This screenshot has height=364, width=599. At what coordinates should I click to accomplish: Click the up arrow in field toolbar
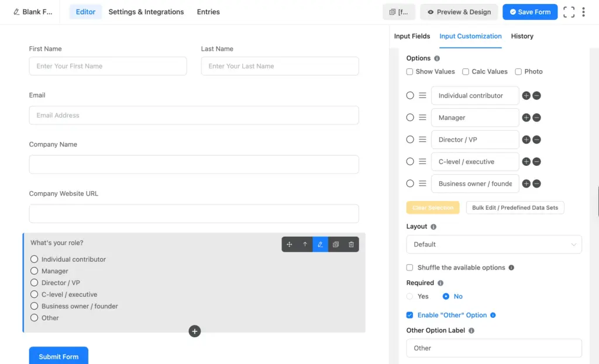coord(305,244)
